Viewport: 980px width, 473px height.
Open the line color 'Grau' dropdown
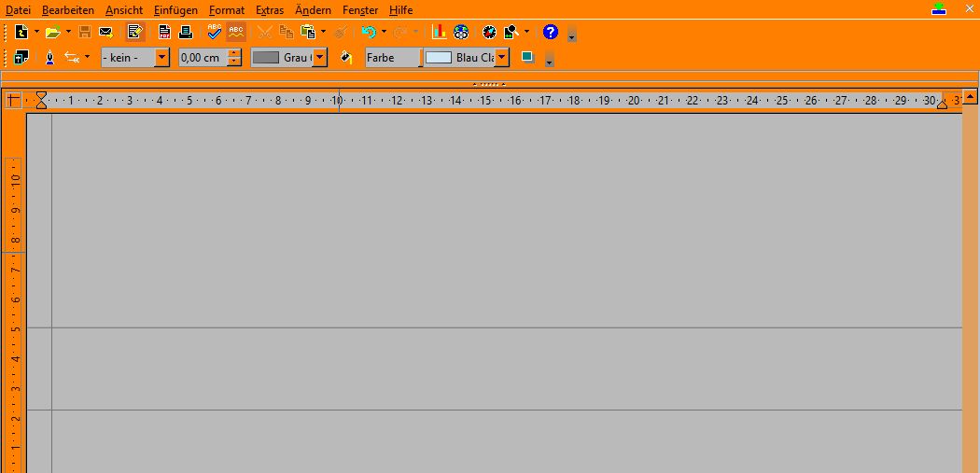coord(320,58)
